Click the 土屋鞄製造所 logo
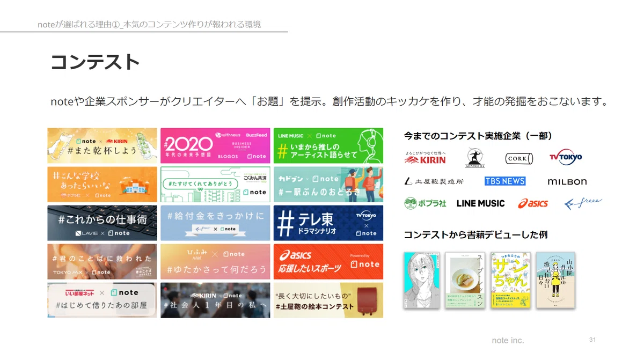644x360 pixels. click(434, 181)
